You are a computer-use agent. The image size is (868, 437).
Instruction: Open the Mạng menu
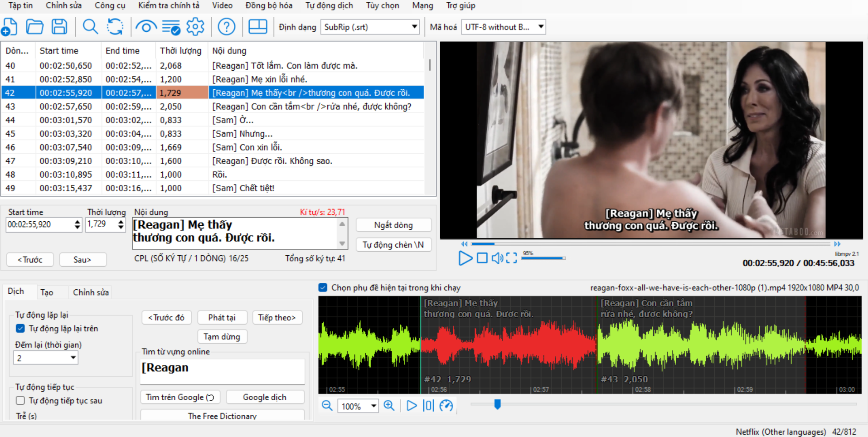point(422,5)
